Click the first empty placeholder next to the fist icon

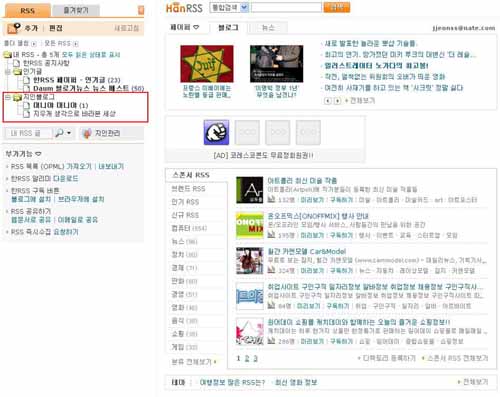(x=247, y=132)
